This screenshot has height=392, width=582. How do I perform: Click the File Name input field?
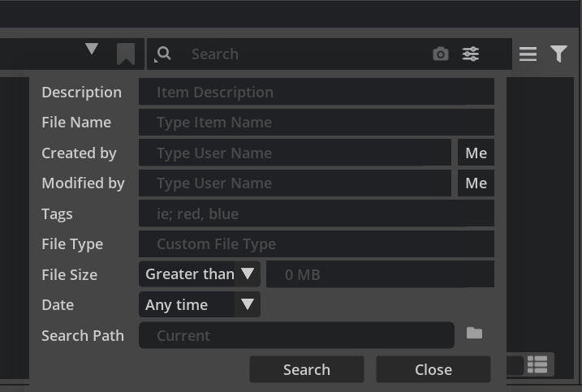(317, 123)
